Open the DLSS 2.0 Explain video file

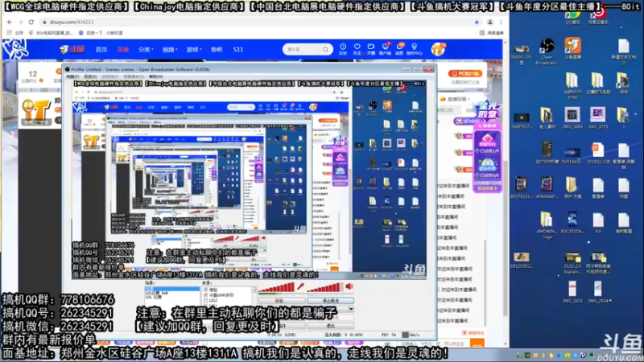(572, 263)
